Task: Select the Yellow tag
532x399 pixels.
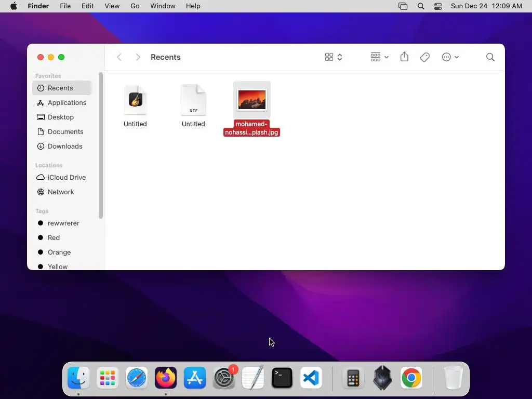Action: 62,267
